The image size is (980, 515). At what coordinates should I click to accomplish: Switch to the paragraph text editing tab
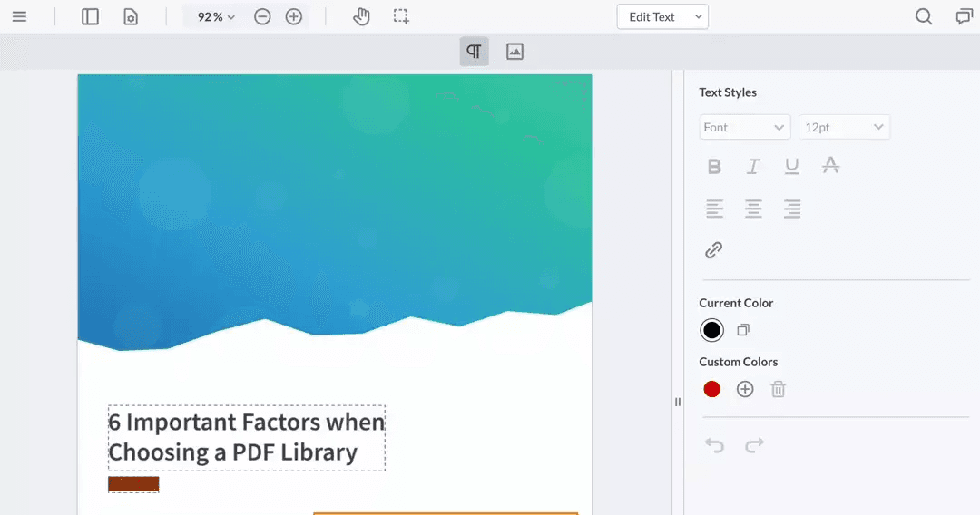(x=474, y=52)
